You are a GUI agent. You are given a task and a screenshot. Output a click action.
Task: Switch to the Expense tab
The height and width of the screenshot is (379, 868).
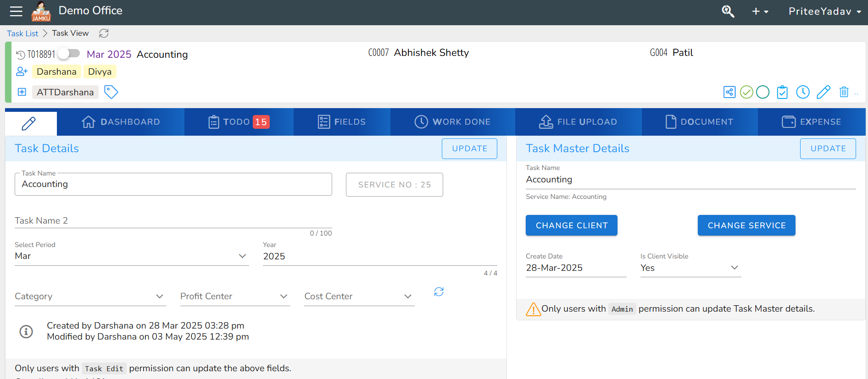point(812,122)
